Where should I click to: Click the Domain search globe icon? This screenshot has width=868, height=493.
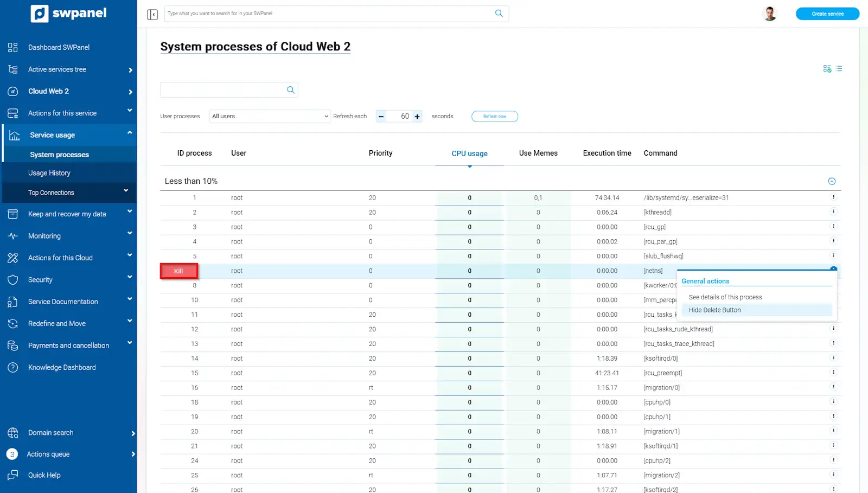[13, 433]
